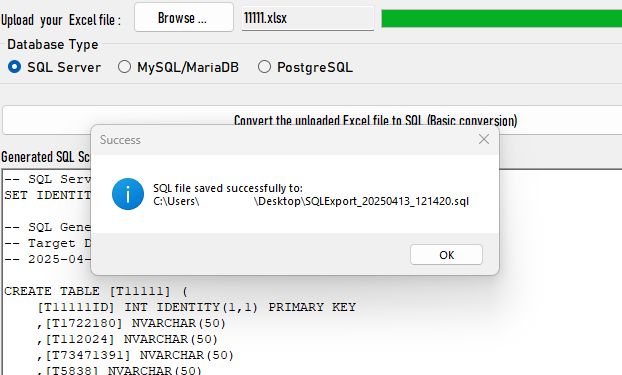Click the Success dialog title bar

click(x=278, y=140)
